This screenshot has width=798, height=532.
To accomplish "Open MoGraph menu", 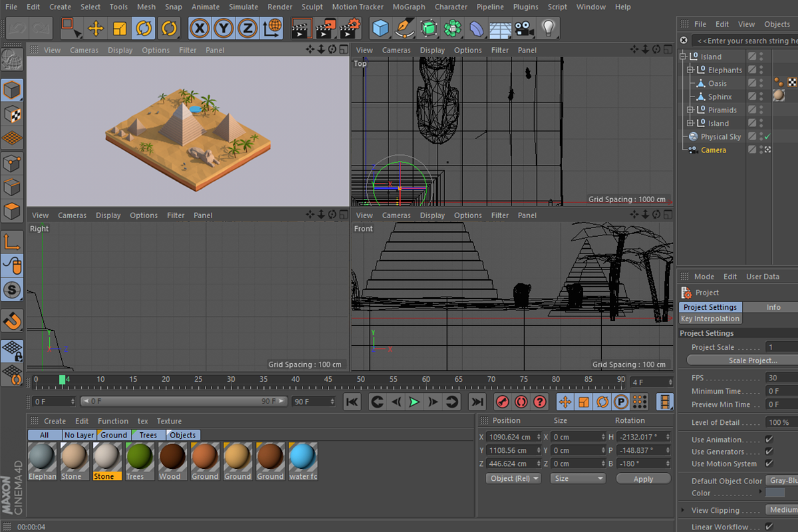I will [x=409, y=7].
